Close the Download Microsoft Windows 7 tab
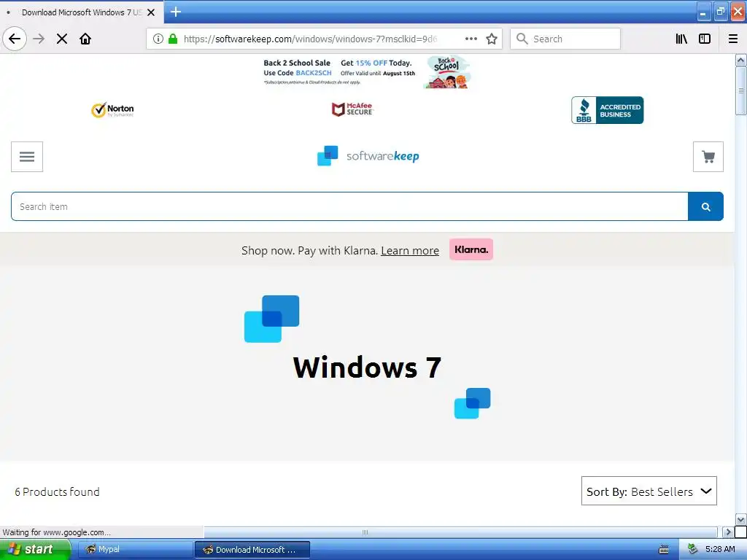Screen dimensions: 747x560 (151, 12)
